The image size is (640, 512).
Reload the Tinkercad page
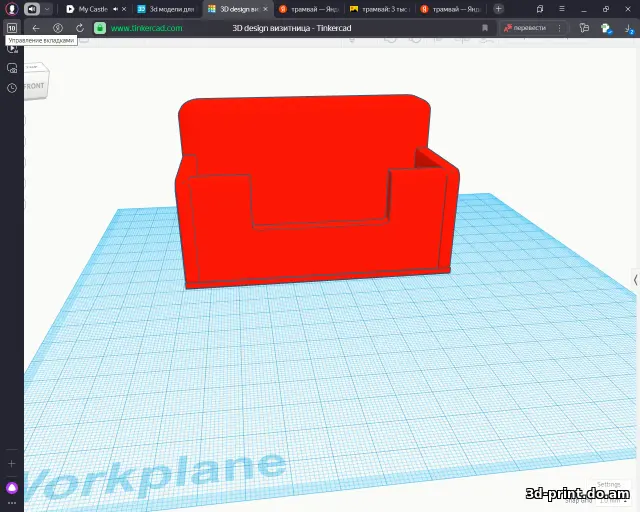[80, 28]
